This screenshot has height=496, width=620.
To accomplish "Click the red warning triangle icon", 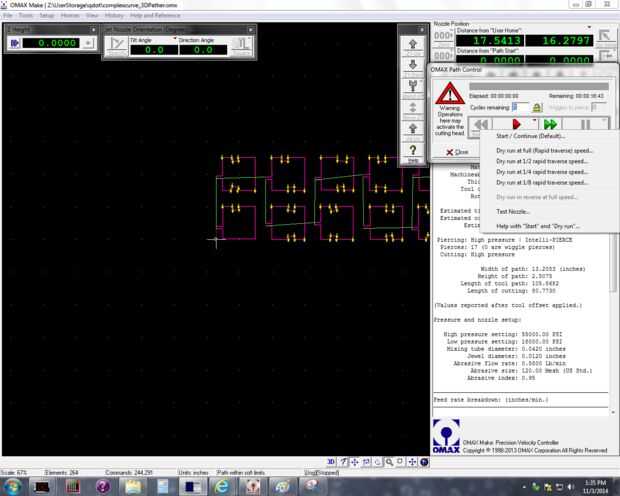I will (450, 93).
